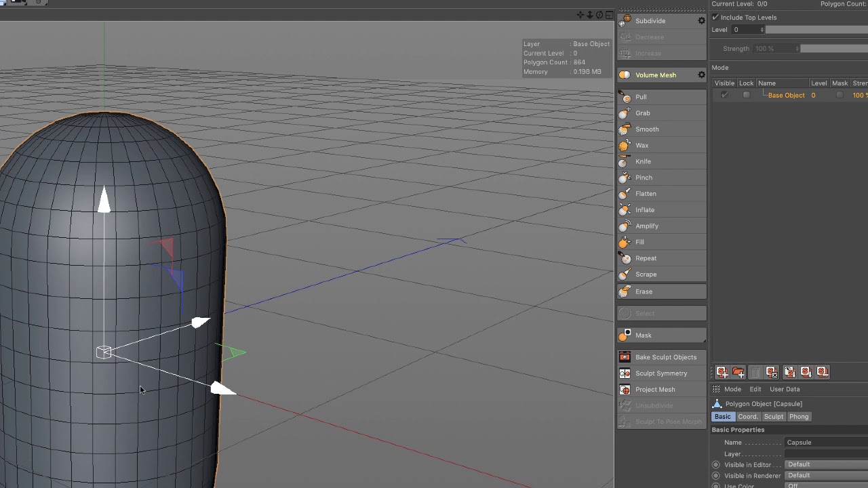Switch to the Basic tab
Screen dimensions: 868x488
(x=723, y=417)
